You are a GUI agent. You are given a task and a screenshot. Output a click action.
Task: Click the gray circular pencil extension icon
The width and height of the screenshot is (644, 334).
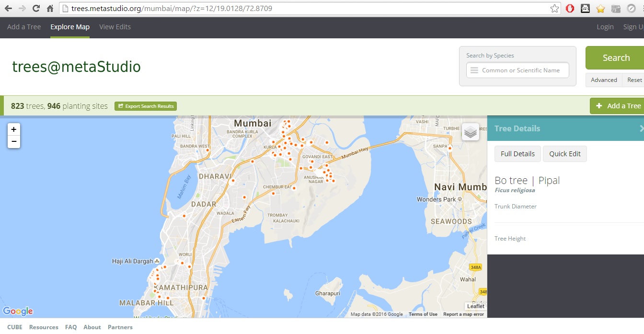click(x=631, y=9)
